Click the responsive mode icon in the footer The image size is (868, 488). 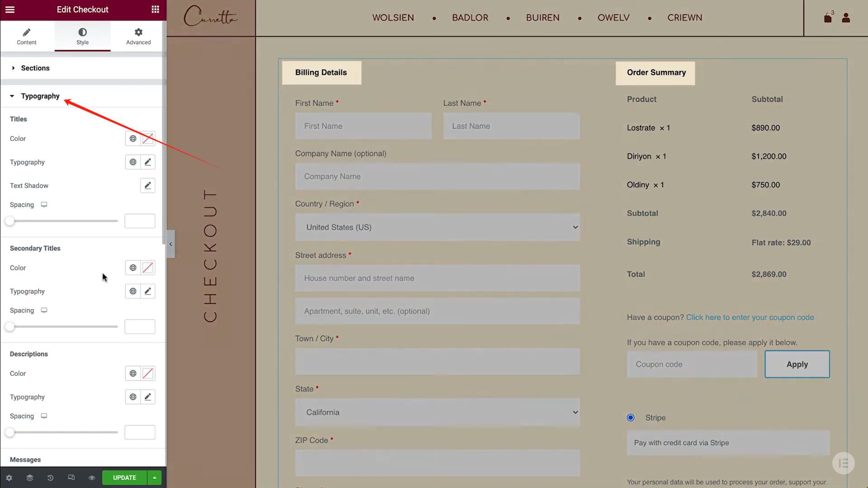tap(71, 478)
